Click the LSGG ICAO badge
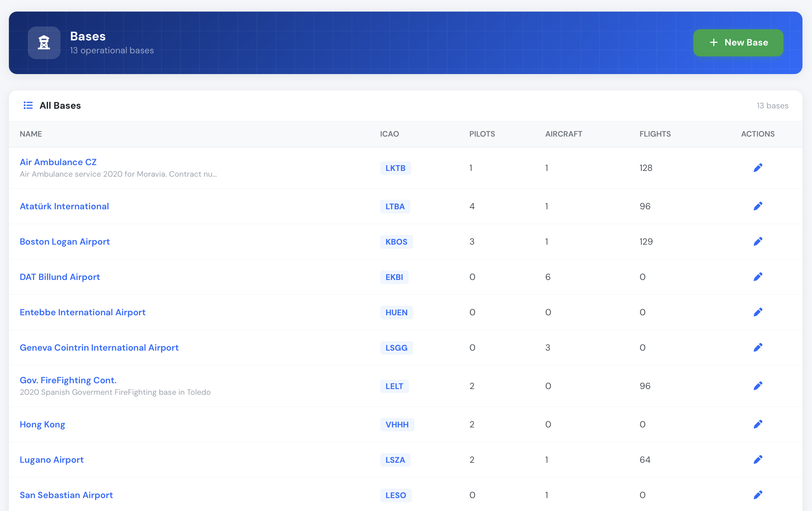 pyautogui.click(x=396, y=348)
